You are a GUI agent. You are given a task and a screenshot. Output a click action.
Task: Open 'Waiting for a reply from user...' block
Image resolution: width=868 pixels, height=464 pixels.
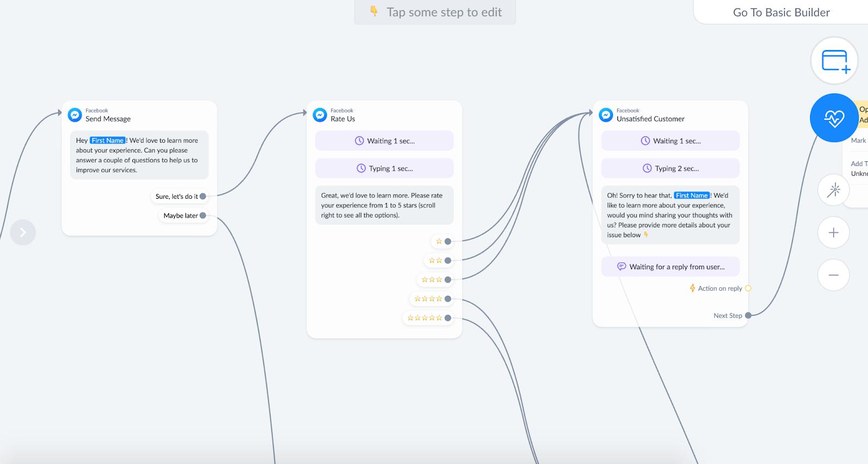(x=670, y=266)
